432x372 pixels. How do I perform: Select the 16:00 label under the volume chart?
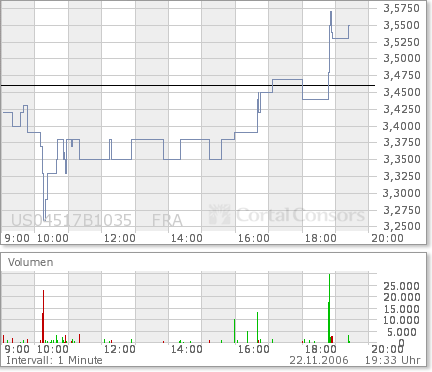(x=254, y=349)
